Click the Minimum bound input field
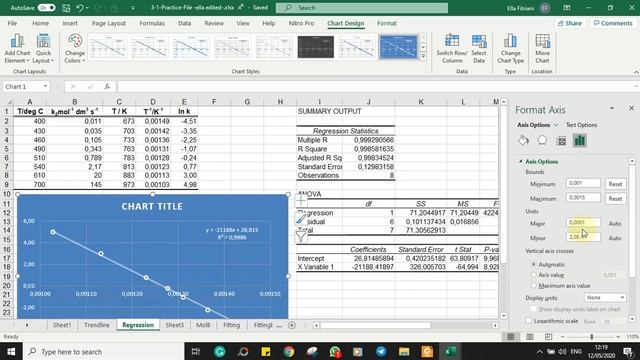 point(583,183)
